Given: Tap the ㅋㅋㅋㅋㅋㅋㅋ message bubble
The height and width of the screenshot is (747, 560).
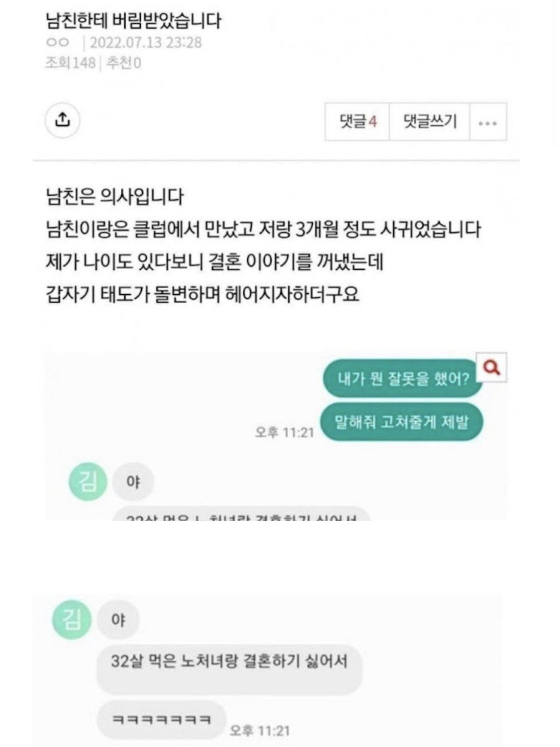Looking at the screenshot, I should (161, 720).
